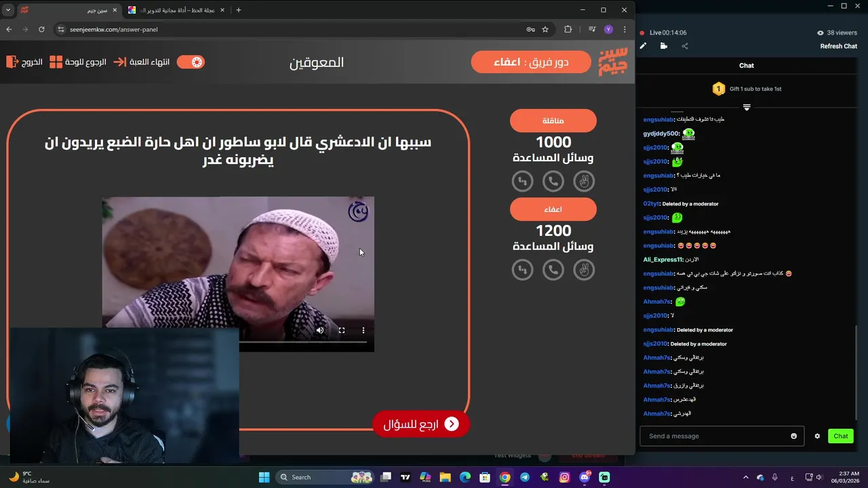Use مناقلة team's phone call help icon
This screenshot has height=488, width=868.
point(553,181)
